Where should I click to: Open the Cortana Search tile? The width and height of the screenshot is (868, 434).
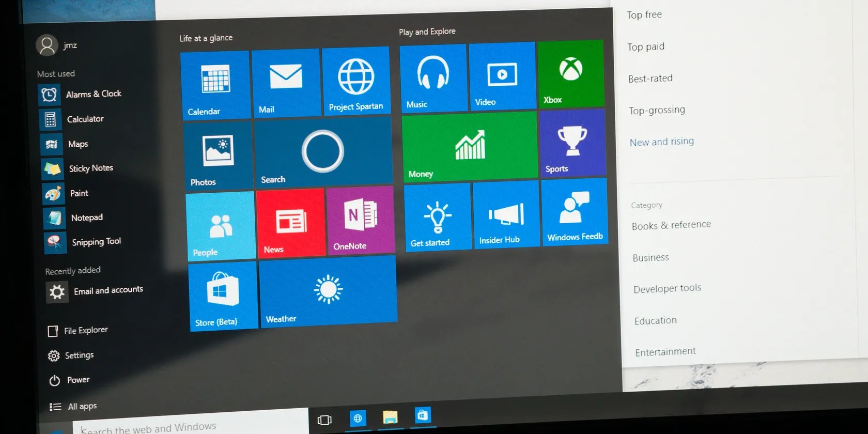pyautogui.click(x=323, y=152)
